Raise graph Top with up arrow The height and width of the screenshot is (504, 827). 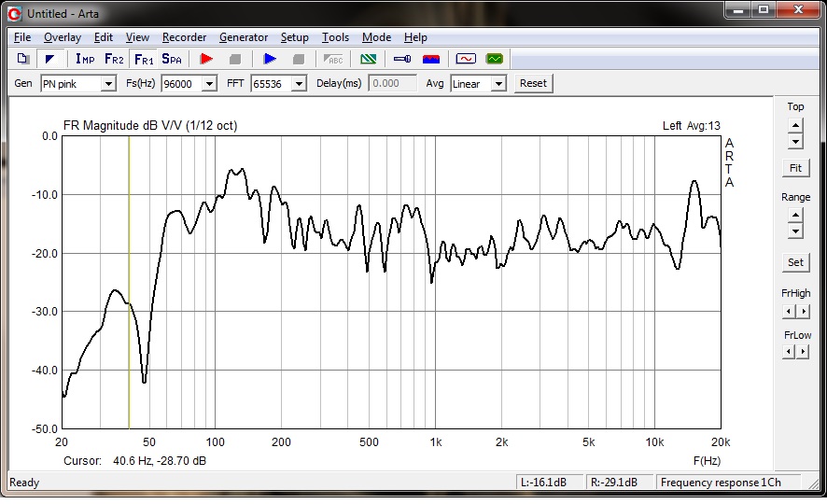point(795,125)
